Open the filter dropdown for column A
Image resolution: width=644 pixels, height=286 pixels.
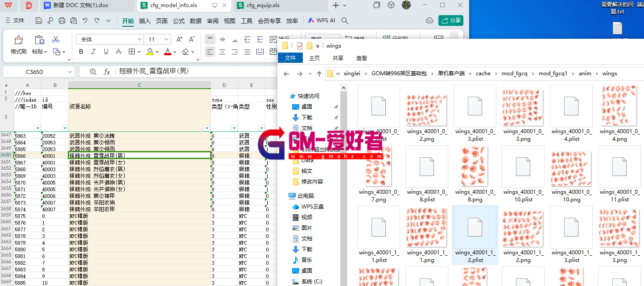(x=37, y=128)
